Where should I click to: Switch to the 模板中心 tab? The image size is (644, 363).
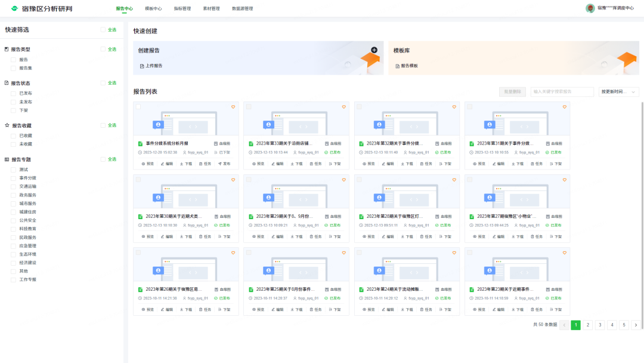pyautogui.click(x=153, y=9)
